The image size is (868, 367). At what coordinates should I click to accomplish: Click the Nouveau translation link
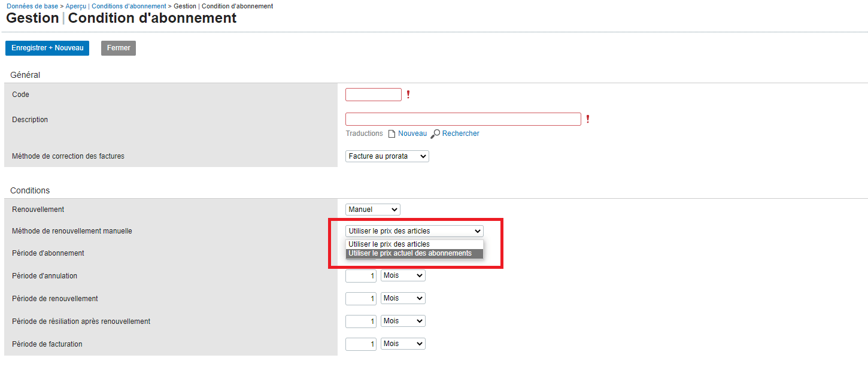pyautogui.click(x=412, y=134)
